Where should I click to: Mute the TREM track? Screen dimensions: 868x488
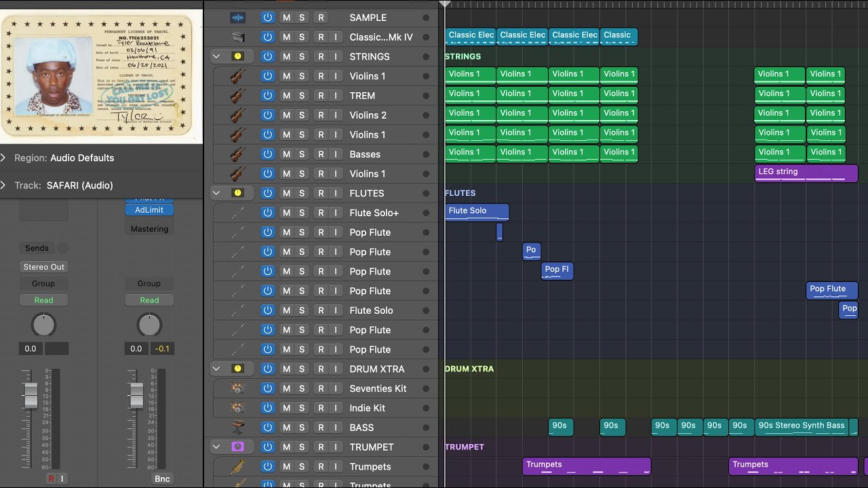[x=286, y=96]
